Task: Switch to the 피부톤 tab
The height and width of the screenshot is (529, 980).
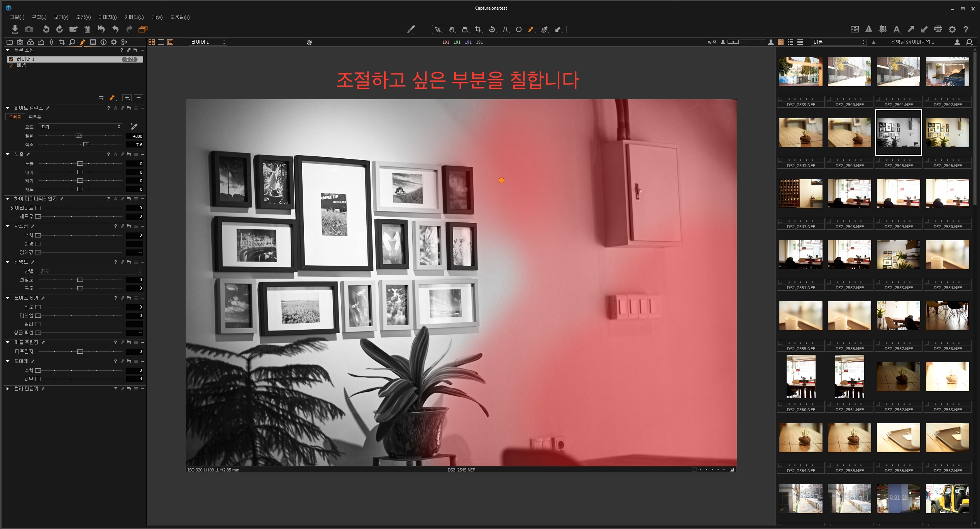Action: pos(35,117)
